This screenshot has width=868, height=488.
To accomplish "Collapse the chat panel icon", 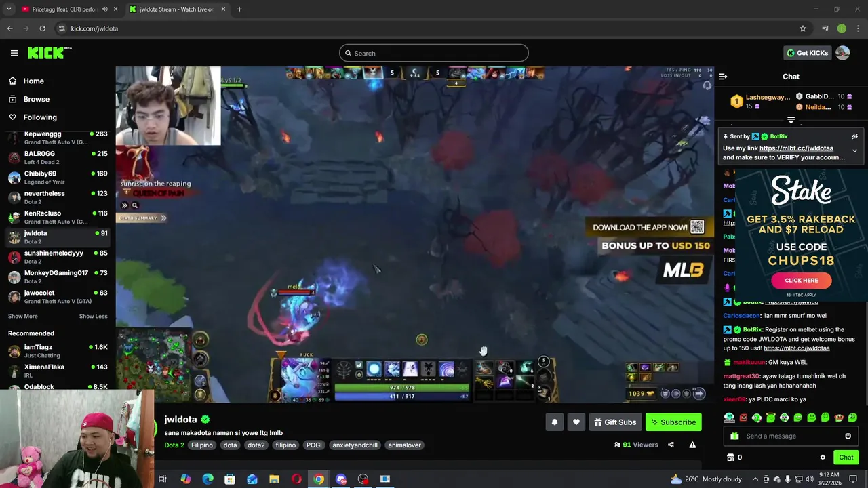I will click(723, 77).
